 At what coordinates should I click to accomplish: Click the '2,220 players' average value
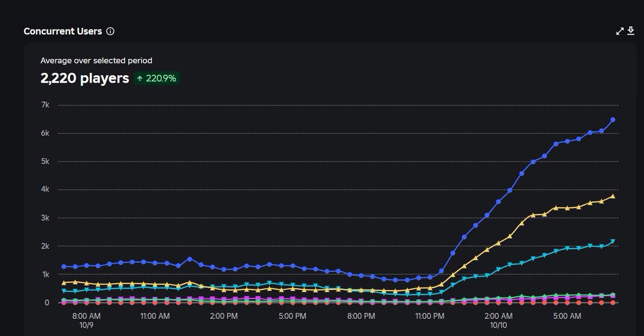[x=85, y=78]
